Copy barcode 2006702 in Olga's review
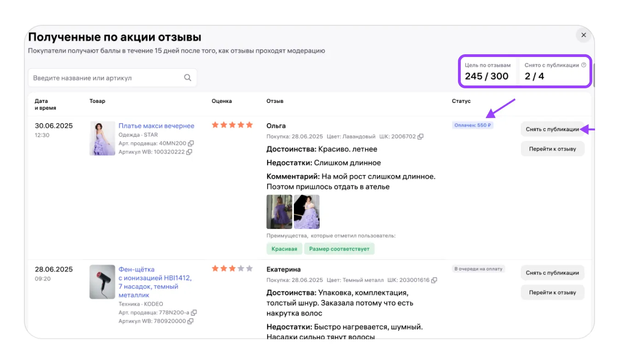This screenshot has width=618, height=364. [420, 136]
